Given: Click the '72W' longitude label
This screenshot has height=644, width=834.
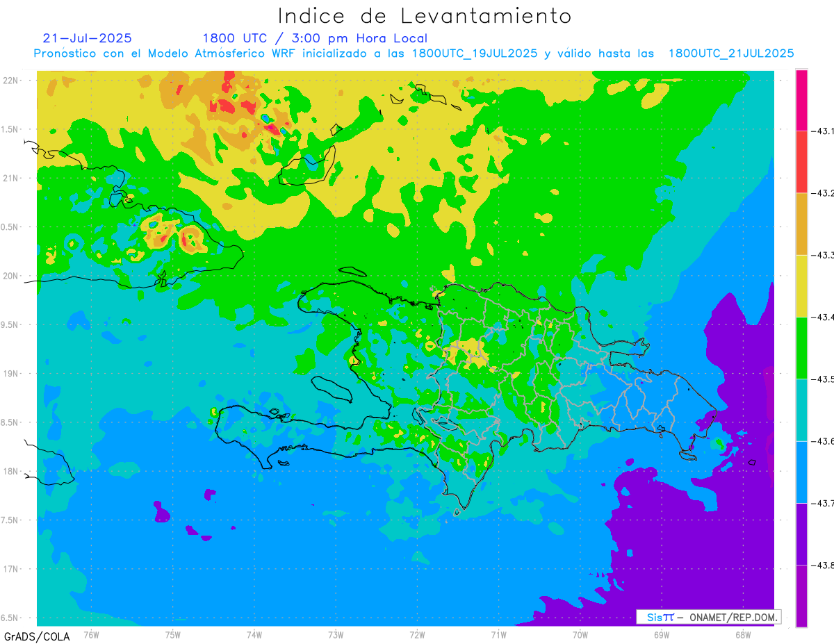Looking at the screenshot, I should (417, 634).
